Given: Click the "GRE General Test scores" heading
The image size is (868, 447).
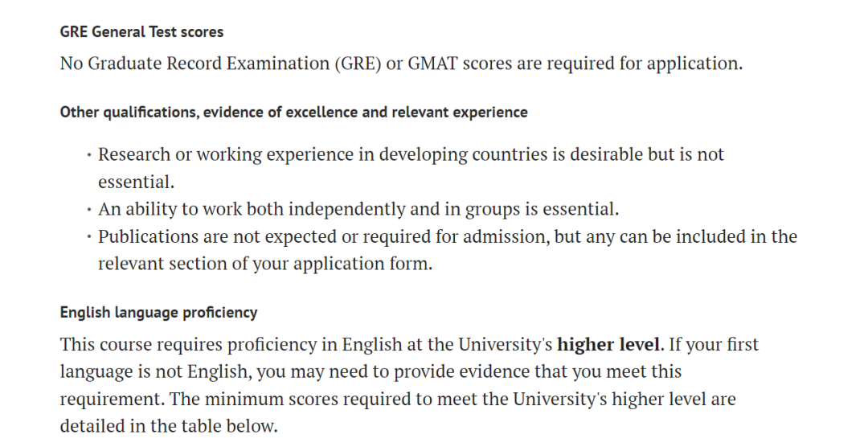Looking at the screenshot, I should point(141,32).
